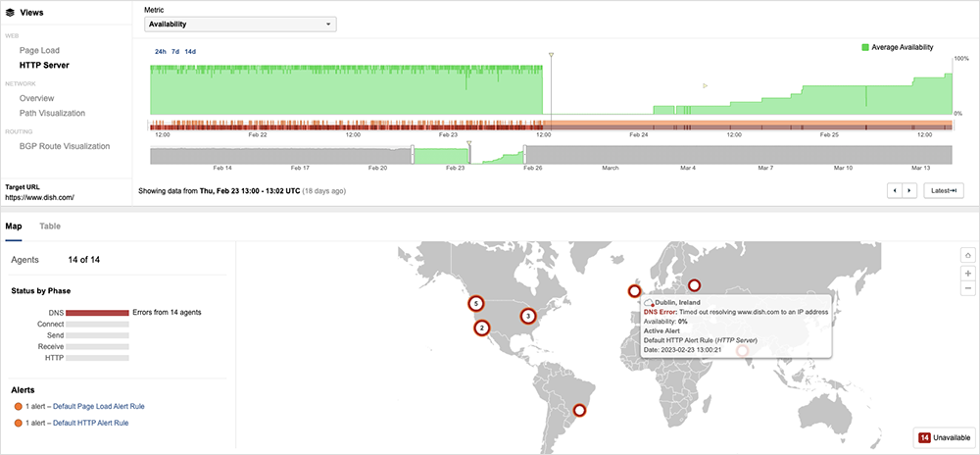Zoom in on the map
The height and width of the screenshot is (455, 980).
point(968,273)
